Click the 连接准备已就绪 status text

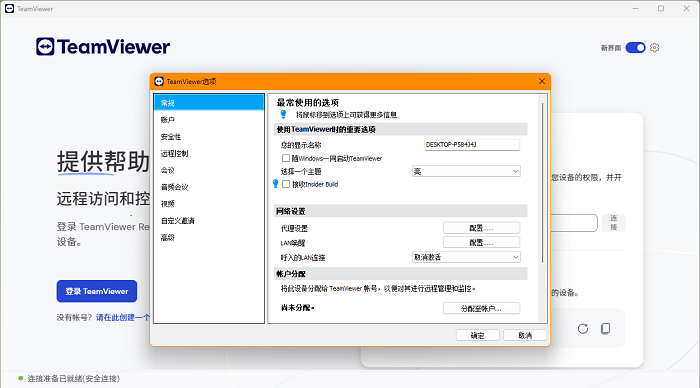click(x=74, y=379)
